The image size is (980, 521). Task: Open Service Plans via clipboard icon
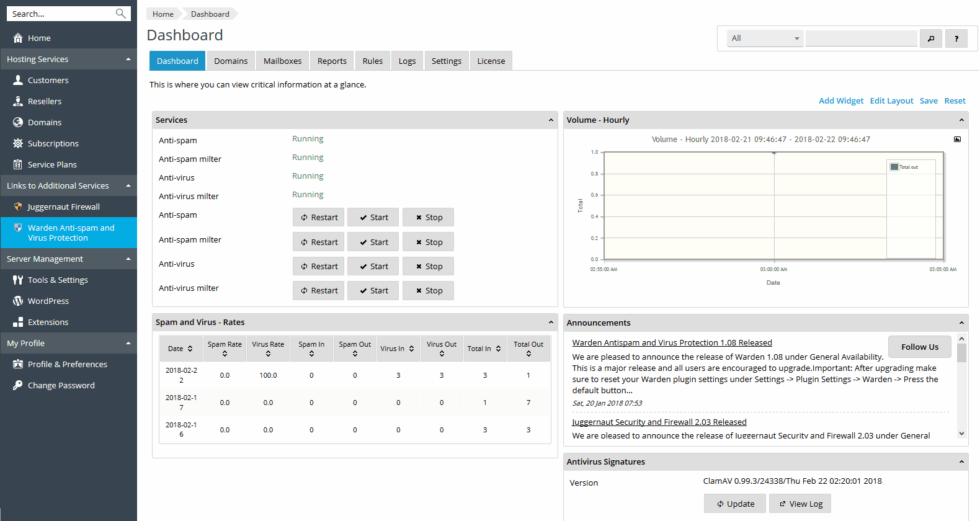tap(18, 164)
